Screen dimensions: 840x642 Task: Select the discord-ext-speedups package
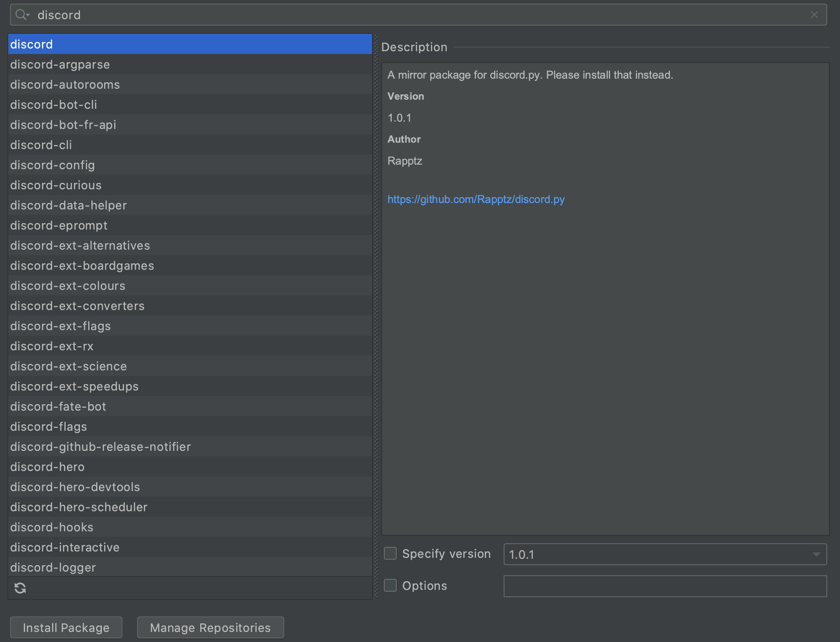coord(190,386)
